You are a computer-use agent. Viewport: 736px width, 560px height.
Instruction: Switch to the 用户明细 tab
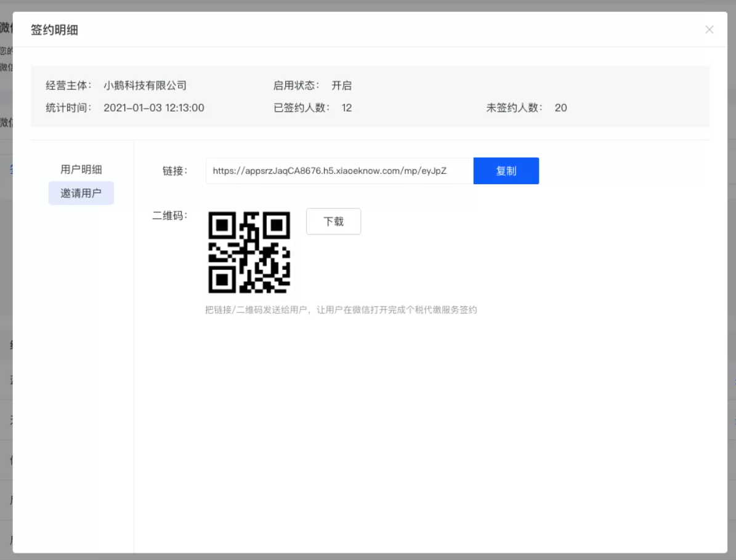click(81, 169)
